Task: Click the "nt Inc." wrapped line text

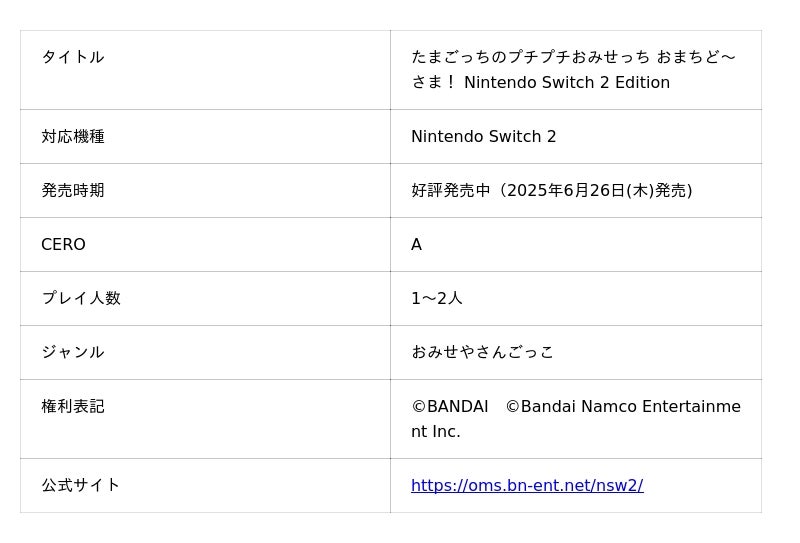Action: [436, 432]
